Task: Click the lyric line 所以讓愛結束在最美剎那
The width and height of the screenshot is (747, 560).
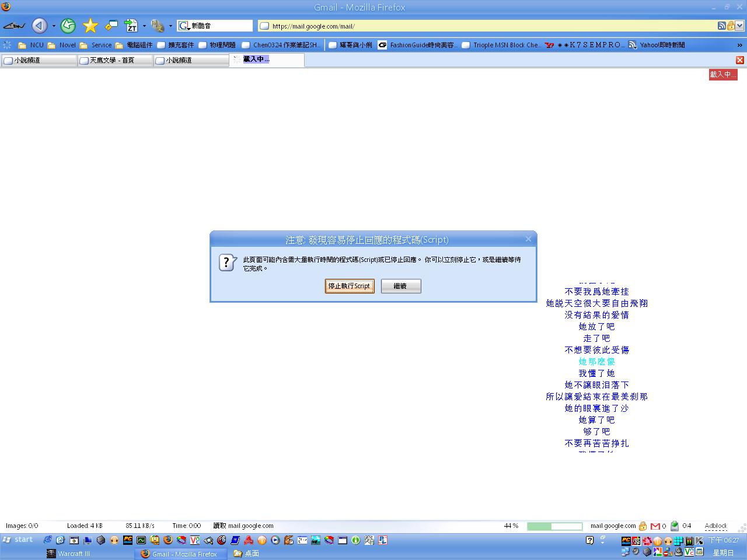Action: [x=596, y=397]
